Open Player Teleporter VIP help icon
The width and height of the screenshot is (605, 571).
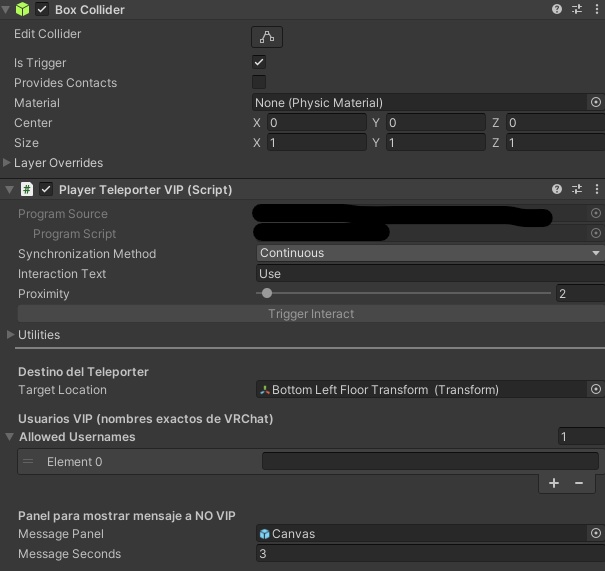[556, 189]
